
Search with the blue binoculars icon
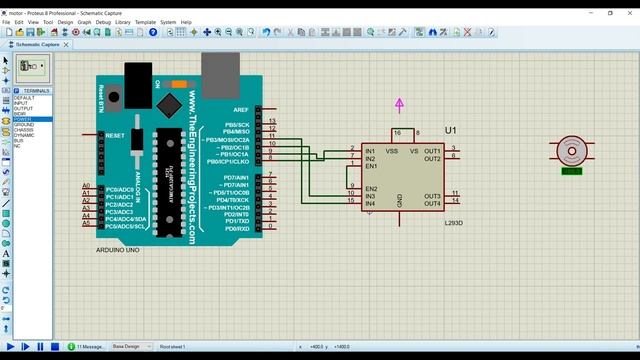(433, 32)
